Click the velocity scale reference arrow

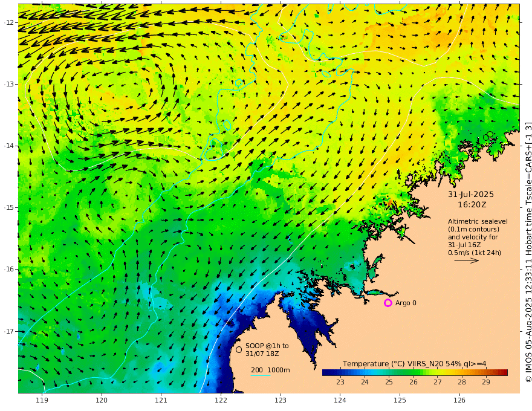(x=467, y=261)
